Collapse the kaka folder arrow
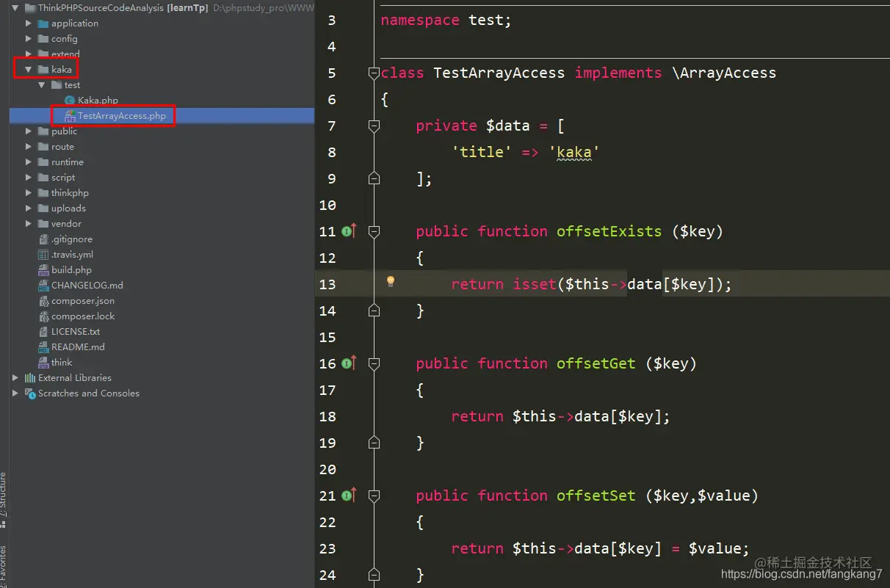The width and height of the screenshot is (890, 588). coord(29,70)
